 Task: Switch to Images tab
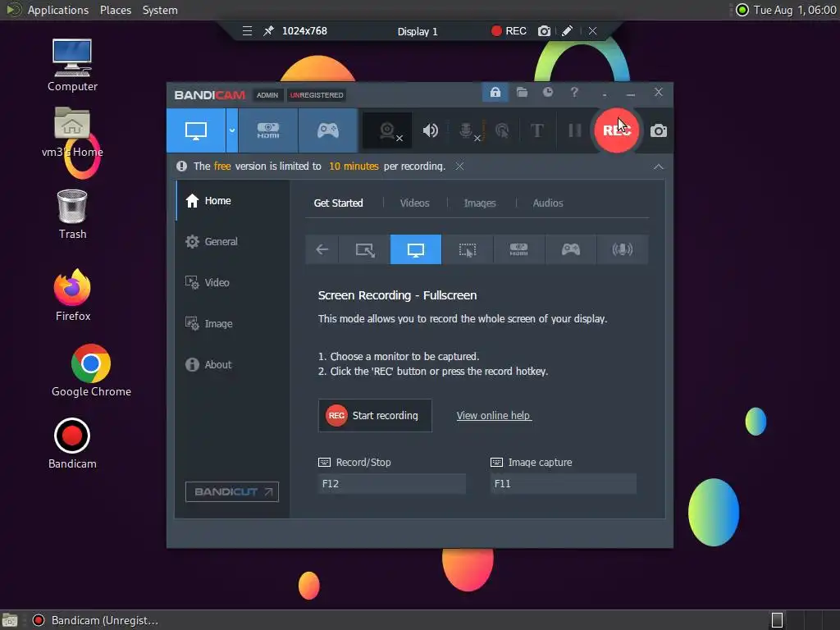[x=480, y=203]
